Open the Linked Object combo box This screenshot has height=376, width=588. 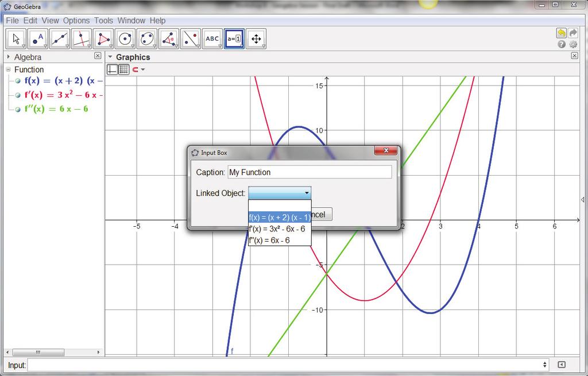point(280,193)
